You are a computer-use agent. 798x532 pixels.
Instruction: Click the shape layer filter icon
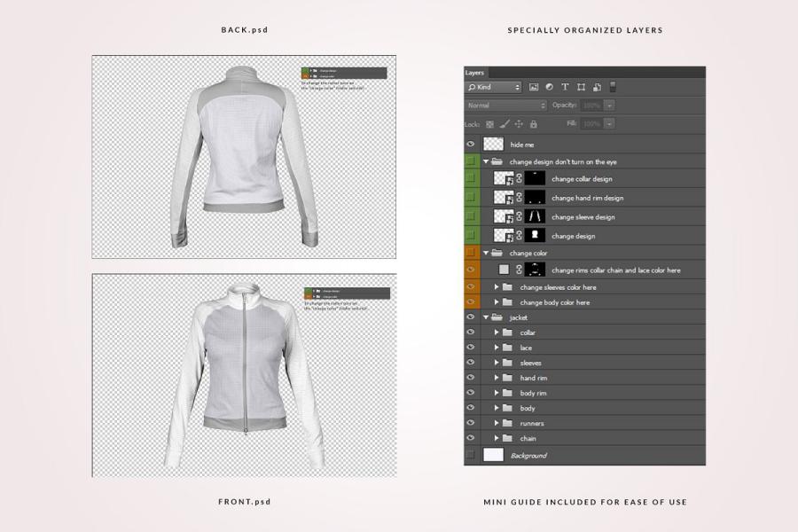(x=581, y=87)
